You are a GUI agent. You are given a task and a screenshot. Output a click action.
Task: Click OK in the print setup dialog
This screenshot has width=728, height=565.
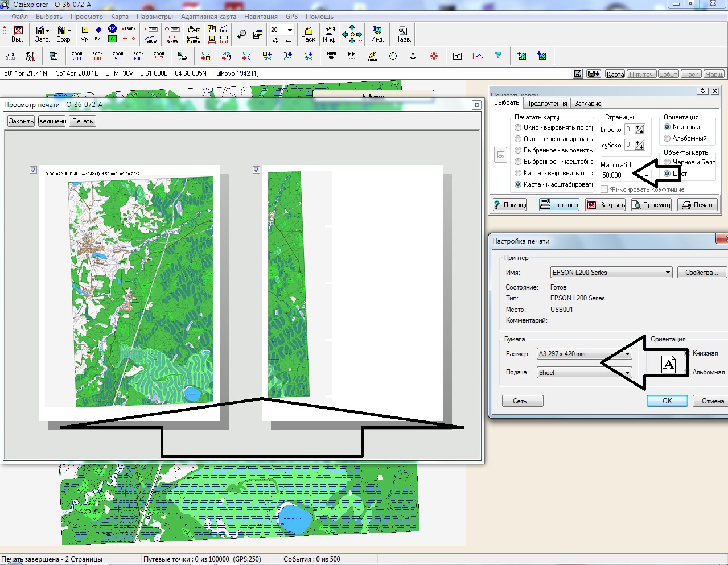(667, 401)
